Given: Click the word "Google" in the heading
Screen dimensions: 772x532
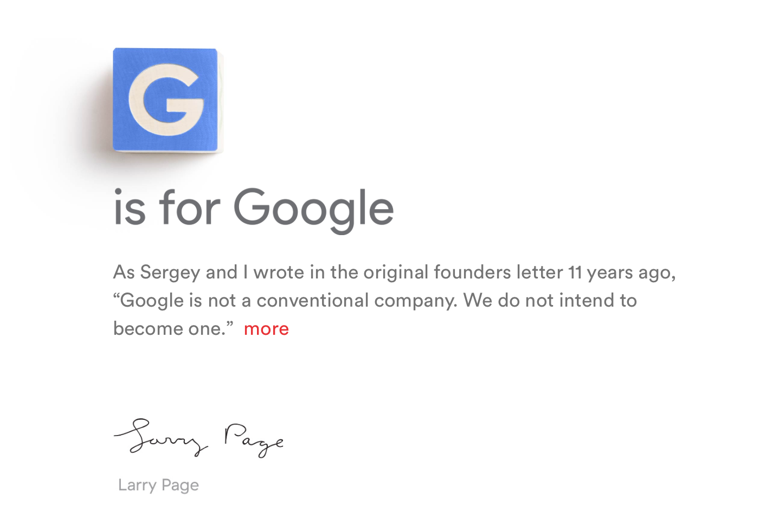Looking at the screenshot, I should tap(313, 209).
